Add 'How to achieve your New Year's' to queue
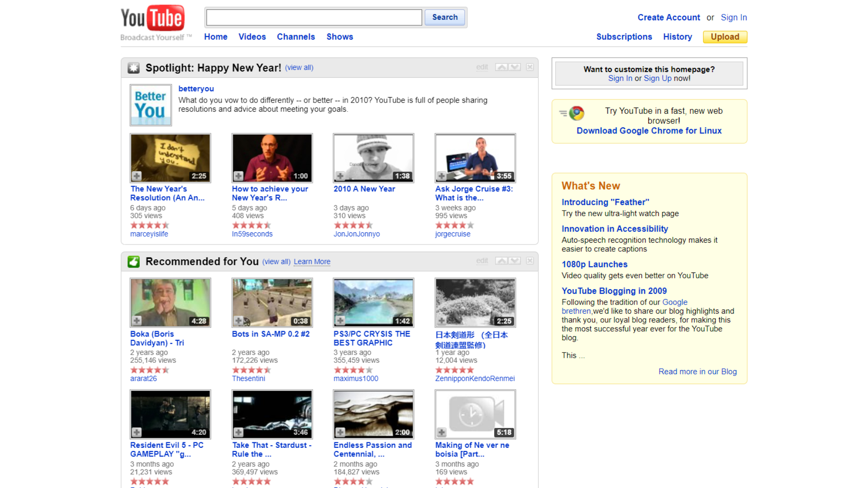The width and height of the screenshot is (868, 488). (x=238, y=176)
